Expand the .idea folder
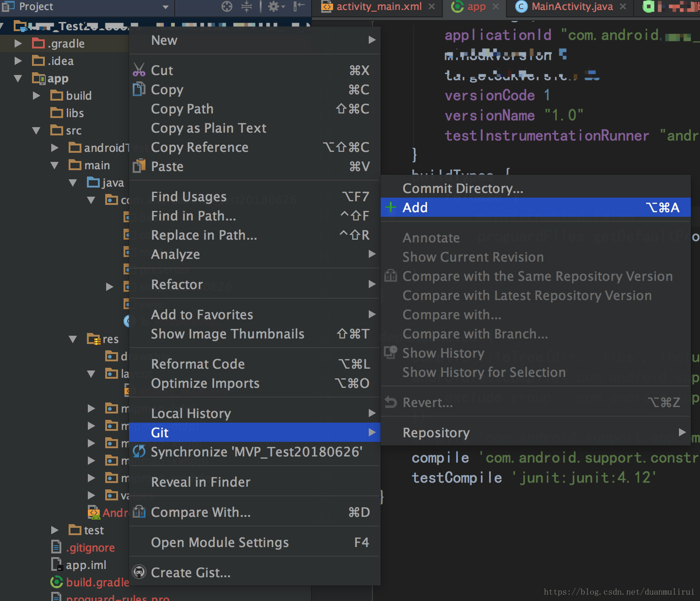This screenshot has height=601, width=700. [x=18, y=61]
